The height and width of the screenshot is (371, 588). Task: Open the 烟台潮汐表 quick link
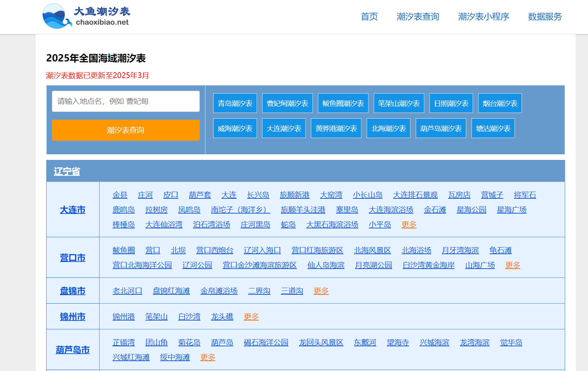(499, 103)
